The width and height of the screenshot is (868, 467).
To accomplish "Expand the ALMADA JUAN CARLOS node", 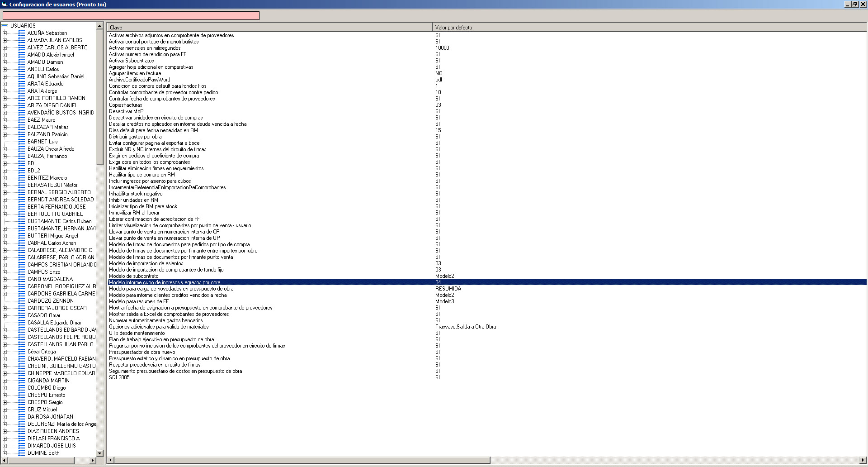I will [x=5, y=40].
